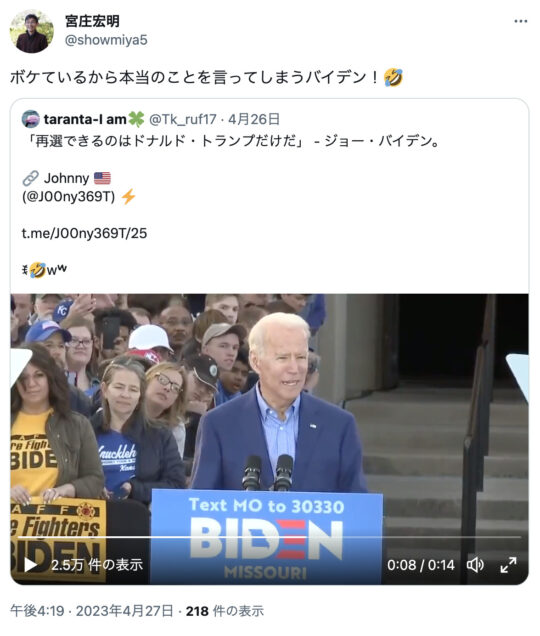The height and width of the screenshot is (636, 540).
Task: Open the taranta-I am avatar icon
Action: click(x=30, y=119)
